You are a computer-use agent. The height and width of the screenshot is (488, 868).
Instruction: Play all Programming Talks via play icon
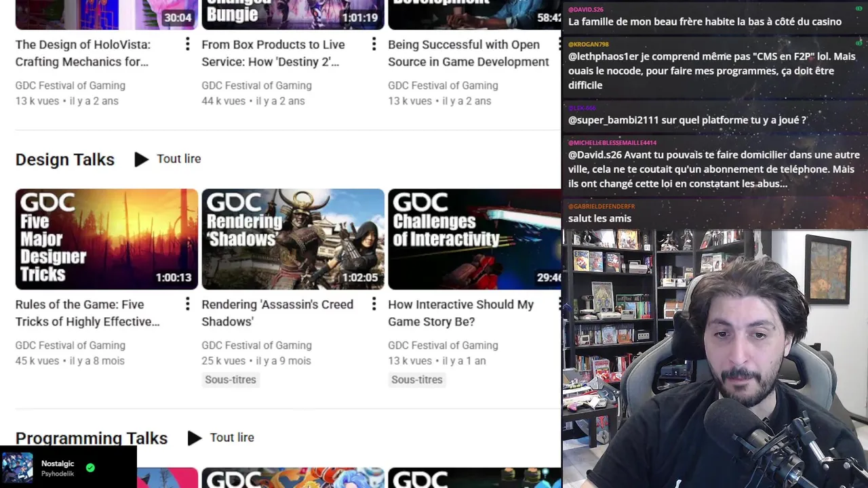pyautogui.click(x=195, y=438)
